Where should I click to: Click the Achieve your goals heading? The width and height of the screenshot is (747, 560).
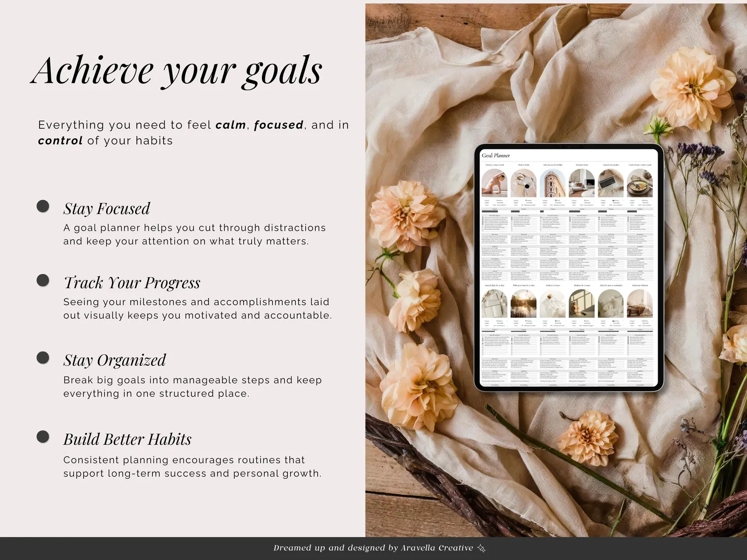(176, 71)
